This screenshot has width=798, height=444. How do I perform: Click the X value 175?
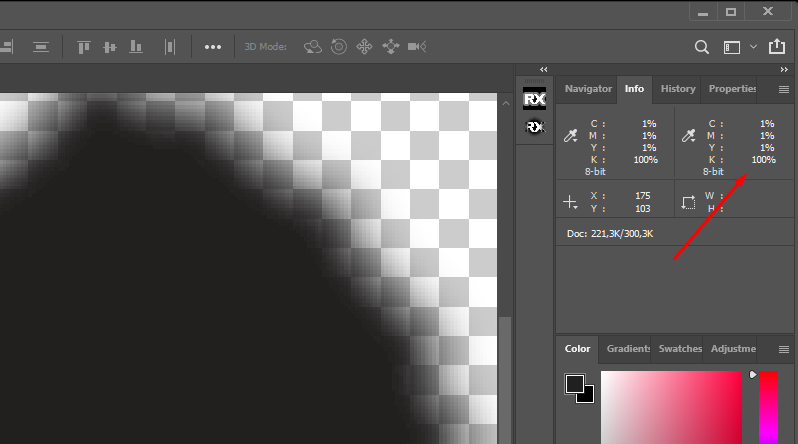(642, 196)
